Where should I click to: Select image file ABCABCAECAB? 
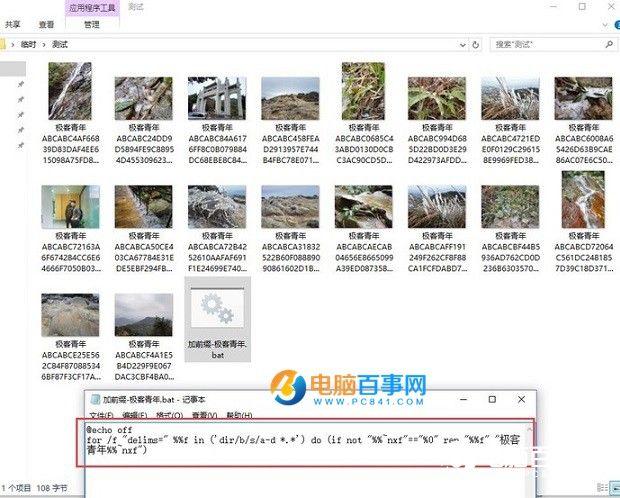point(363,207)
